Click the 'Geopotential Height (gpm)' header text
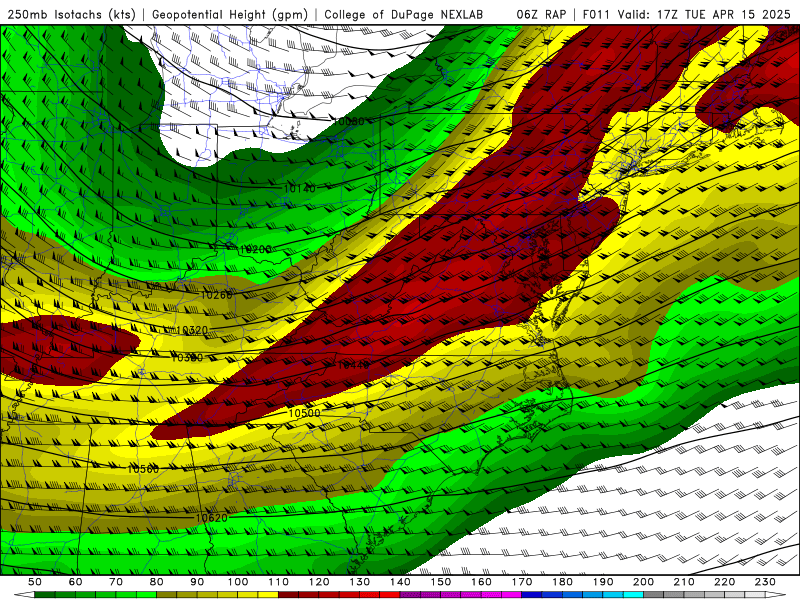Image resolution: width=800 pixels, height=600 pixels. (230, 15)
